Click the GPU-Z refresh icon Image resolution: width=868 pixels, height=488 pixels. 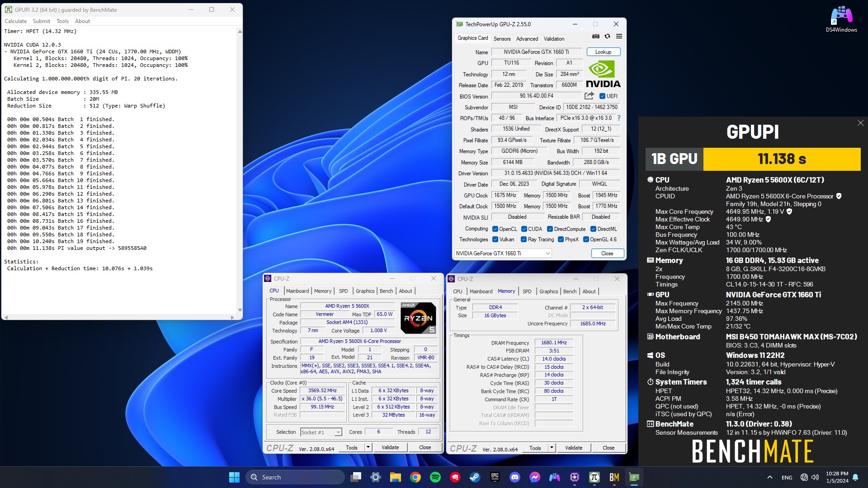(x=607, y=36)
